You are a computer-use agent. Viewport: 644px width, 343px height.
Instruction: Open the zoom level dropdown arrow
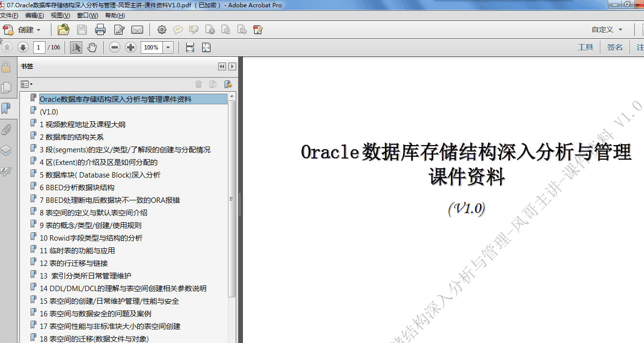pyautogui.click(x=168, y=47)
